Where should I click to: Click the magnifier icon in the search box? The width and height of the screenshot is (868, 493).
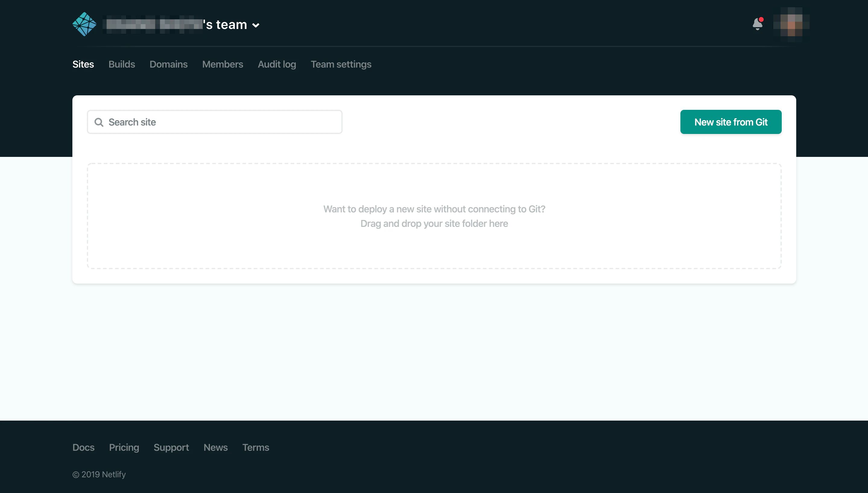[x=99, y=122]
